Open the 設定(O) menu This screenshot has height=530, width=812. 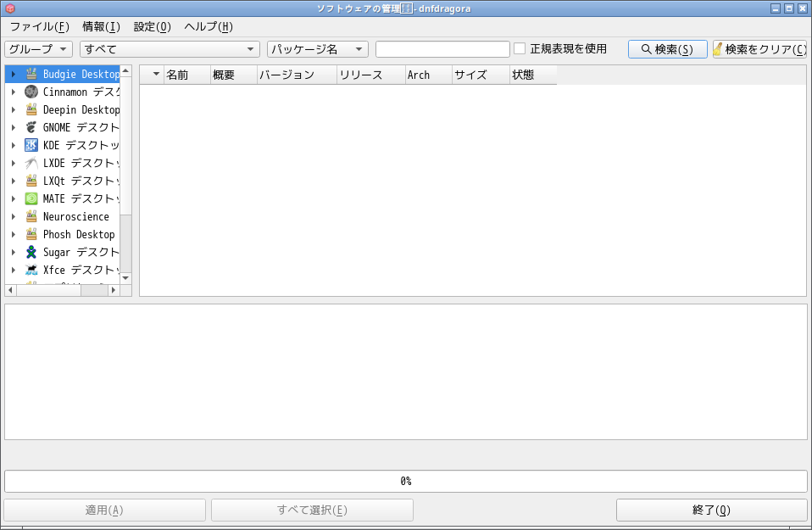(153, 26)
